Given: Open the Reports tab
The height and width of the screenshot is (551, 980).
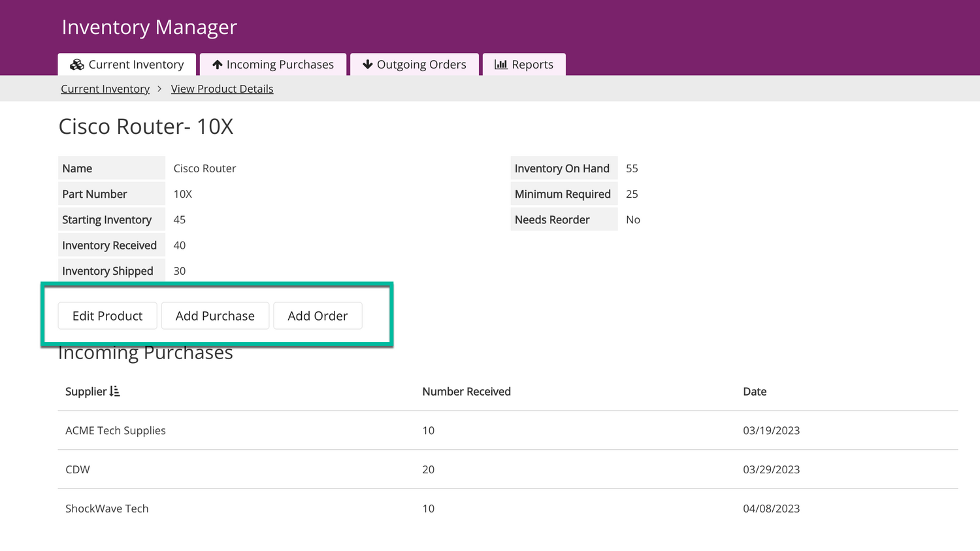Looking at the screenshot, I should coord(524,65).
